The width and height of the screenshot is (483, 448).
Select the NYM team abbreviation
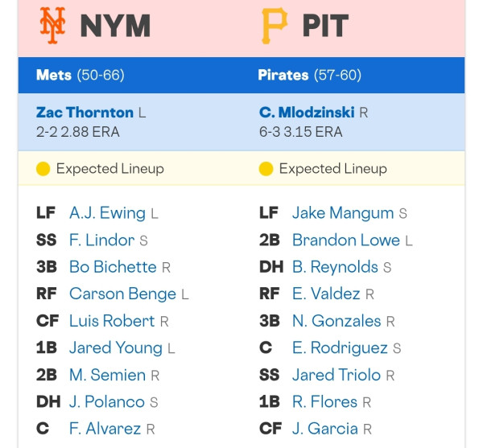115,27
